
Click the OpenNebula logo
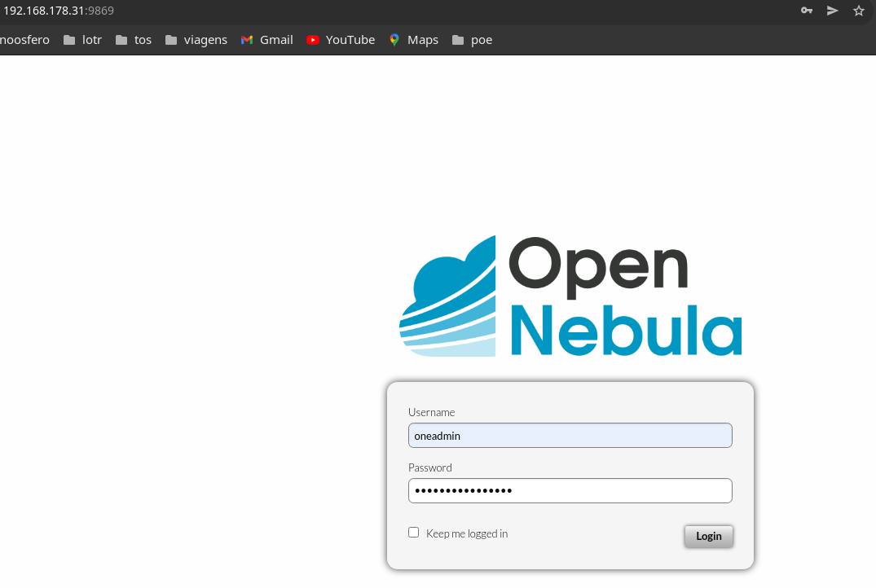tap(570, 296)
